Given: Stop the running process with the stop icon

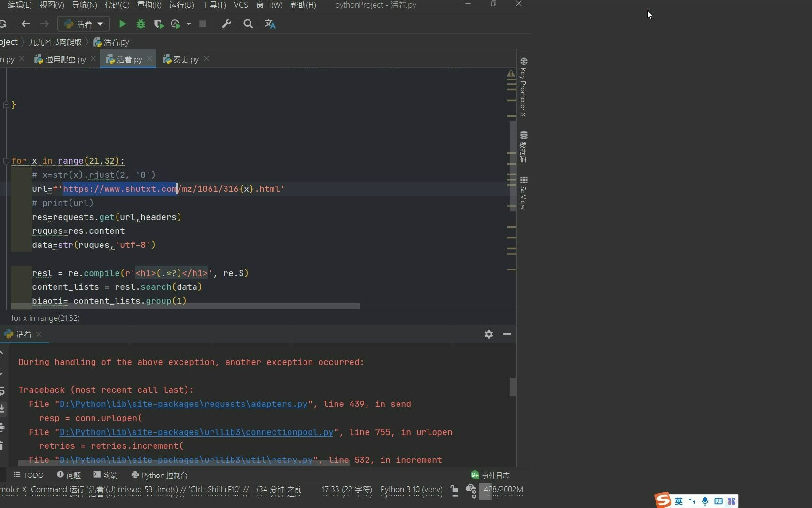Looking at the screenshot, I should pyautogui.click(x=203, y=24).
